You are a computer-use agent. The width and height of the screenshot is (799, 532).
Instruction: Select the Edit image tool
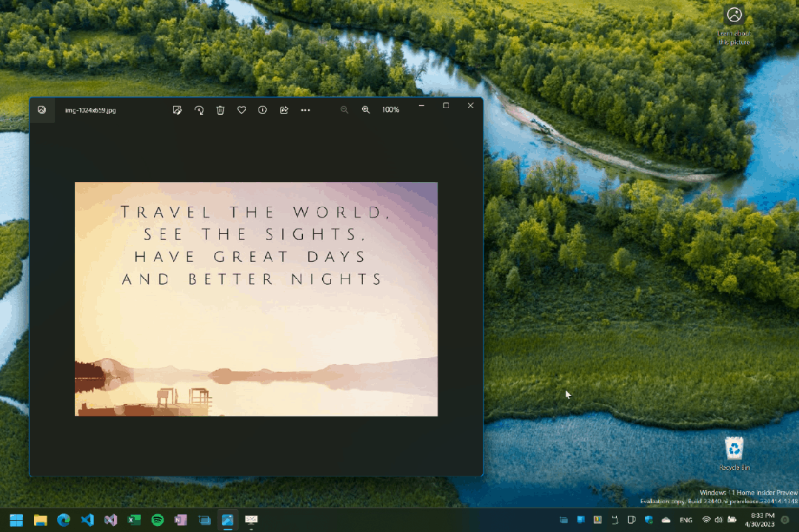click(x=178, y=110)
